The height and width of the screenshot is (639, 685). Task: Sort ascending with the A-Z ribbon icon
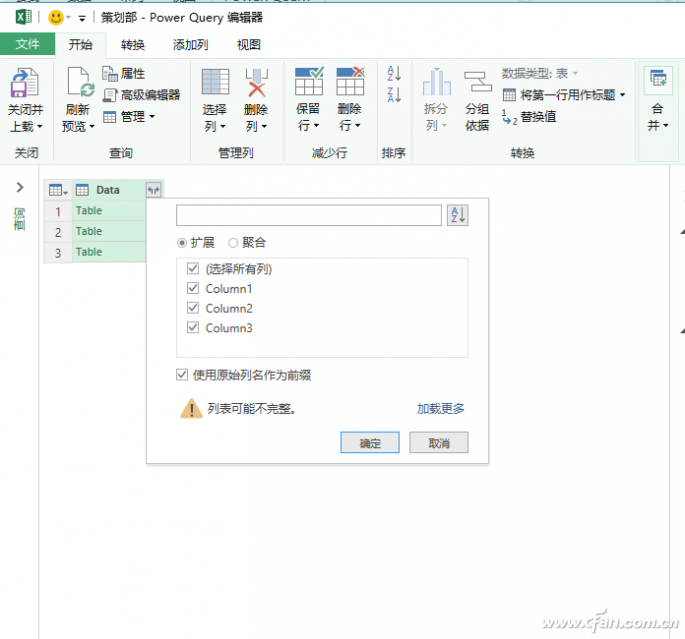[x=394, y=73]
